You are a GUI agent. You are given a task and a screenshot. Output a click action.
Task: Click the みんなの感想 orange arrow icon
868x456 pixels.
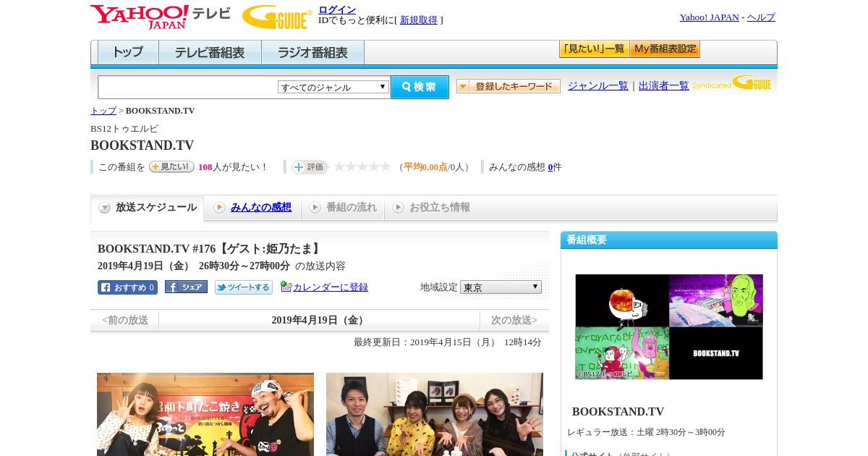pyautogui.click(x=219, y=208)
